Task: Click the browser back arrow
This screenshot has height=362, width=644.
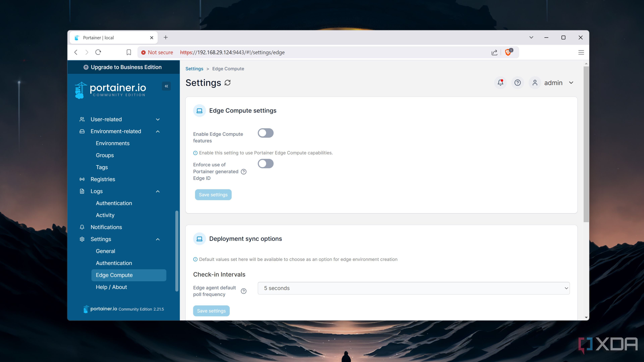Action: coord(76,52)
